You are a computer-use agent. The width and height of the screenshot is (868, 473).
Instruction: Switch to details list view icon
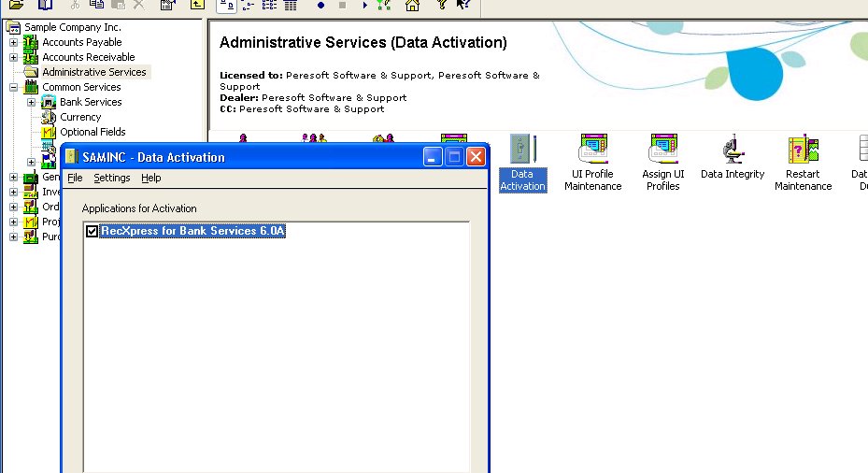tap(290, 5)
